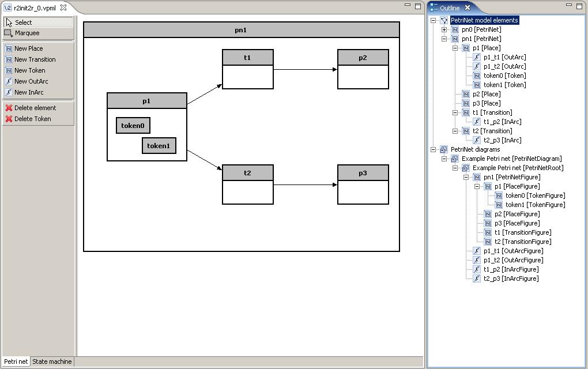Select the p3 place in diagram

pyautogui.click(x=363, y=184)
